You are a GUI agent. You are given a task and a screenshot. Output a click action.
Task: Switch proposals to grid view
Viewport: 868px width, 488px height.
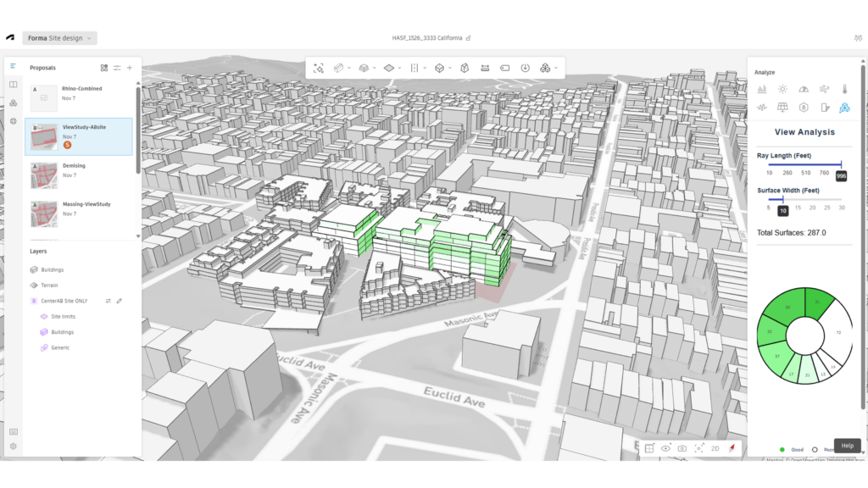pos(104,68)
